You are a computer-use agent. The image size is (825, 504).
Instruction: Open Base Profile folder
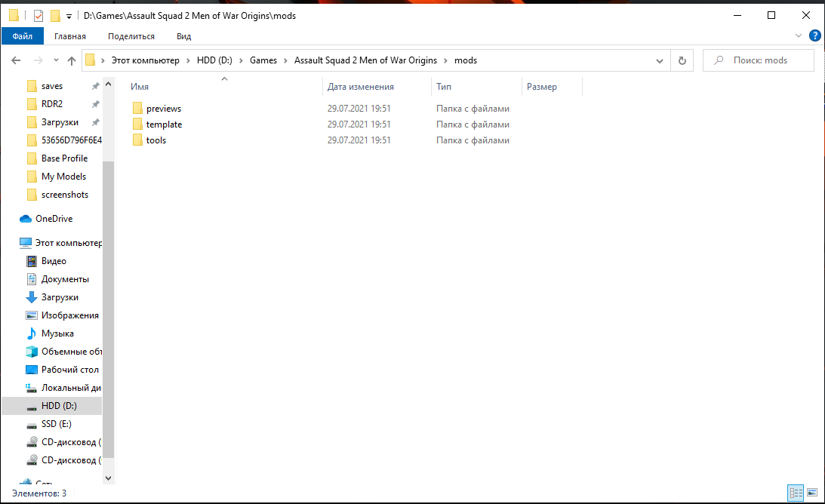coord(57,158)
